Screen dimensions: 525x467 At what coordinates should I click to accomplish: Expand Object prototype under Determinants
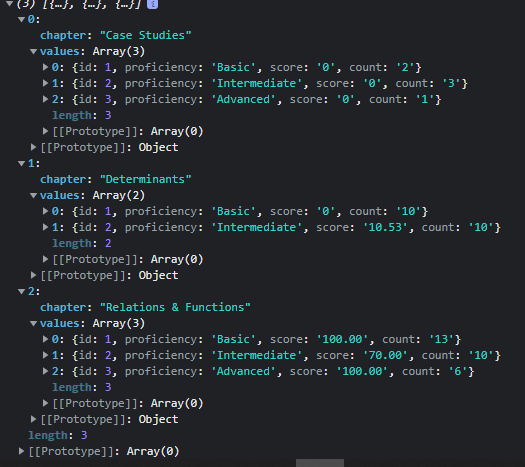(x=33, y=275)
